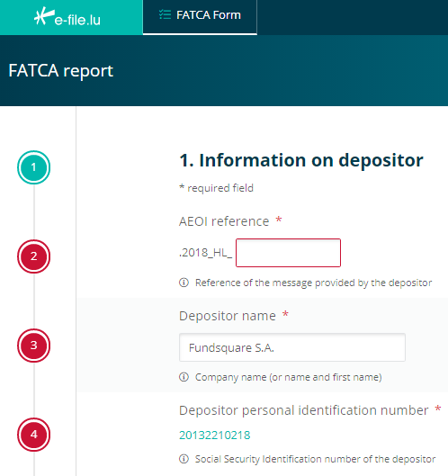Click the AEOI reference label

[224, 221]
